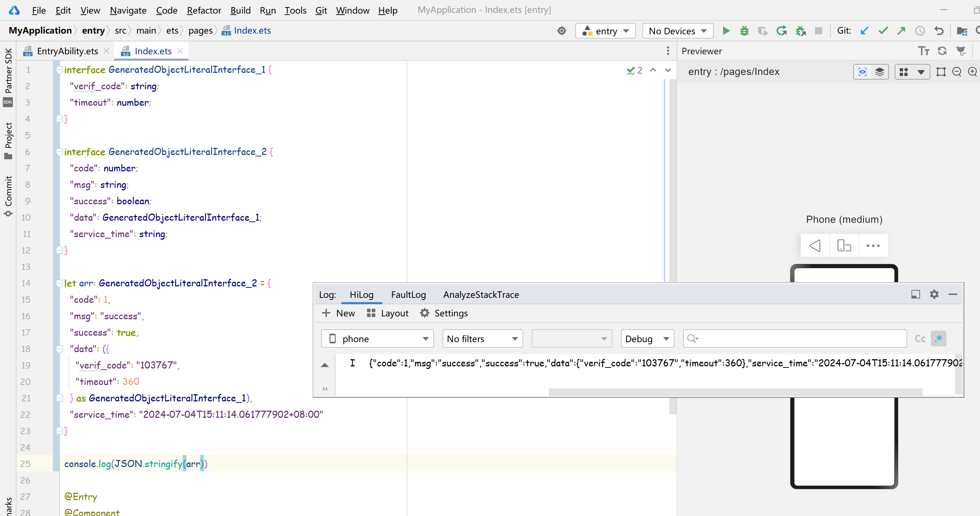Viewport: 980px width, 516px height.
Task: Open the phone device dropdown in HiLog
Action: [x=377, y=339]
